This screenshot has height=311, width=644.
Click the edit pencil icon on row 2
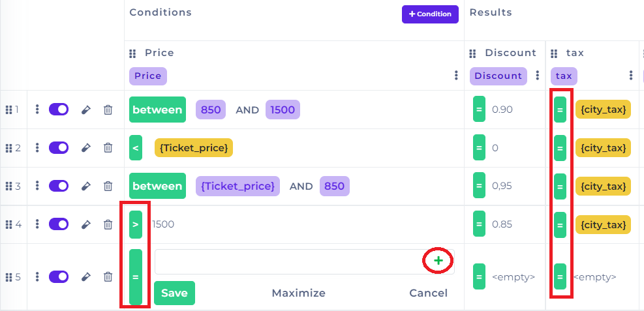[x=85, y=148]
